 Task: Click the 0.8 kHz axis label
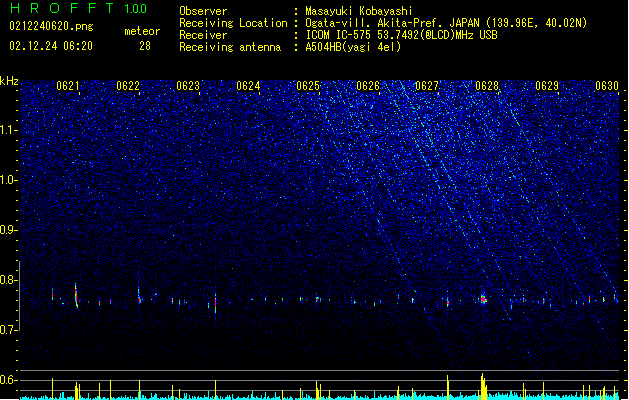point(8,280)
